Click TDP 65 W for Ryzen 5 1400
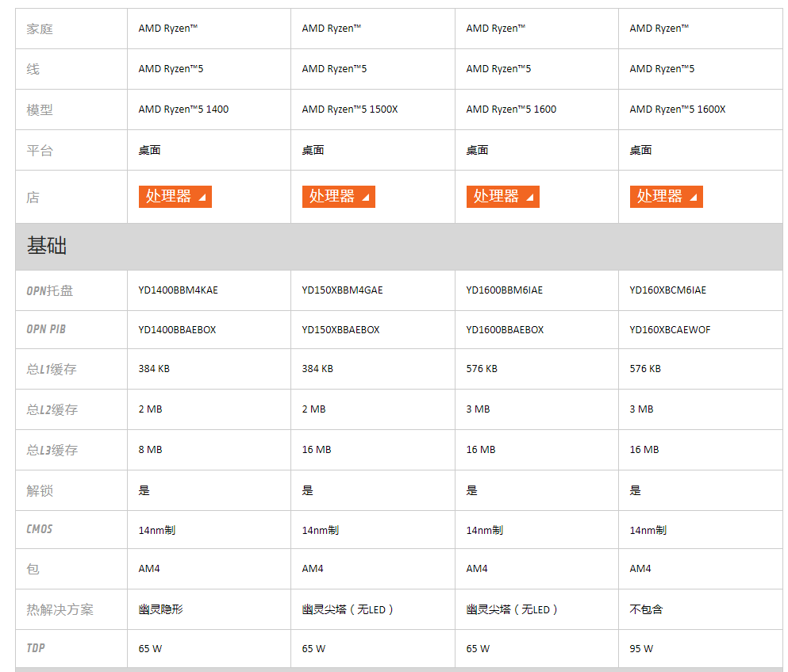788x672 pixels. 150,648
